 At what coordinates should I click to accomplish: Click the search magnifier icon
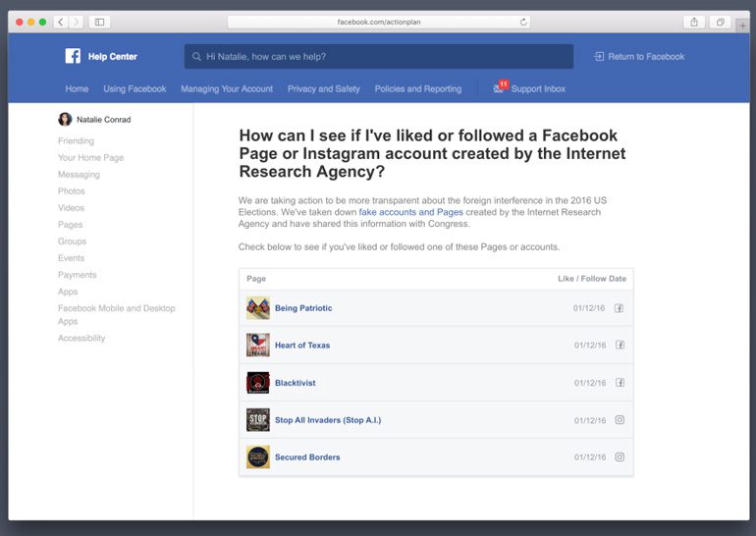(x=196, y=56)
